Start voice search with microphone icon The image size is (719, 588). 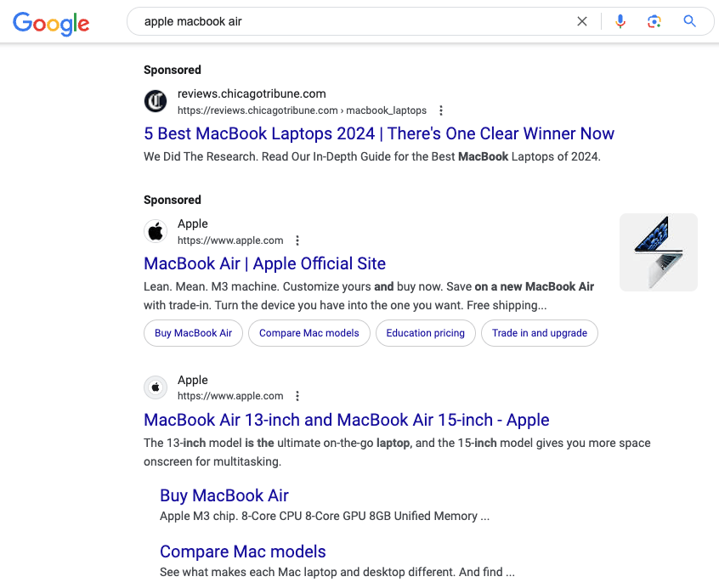620,21
